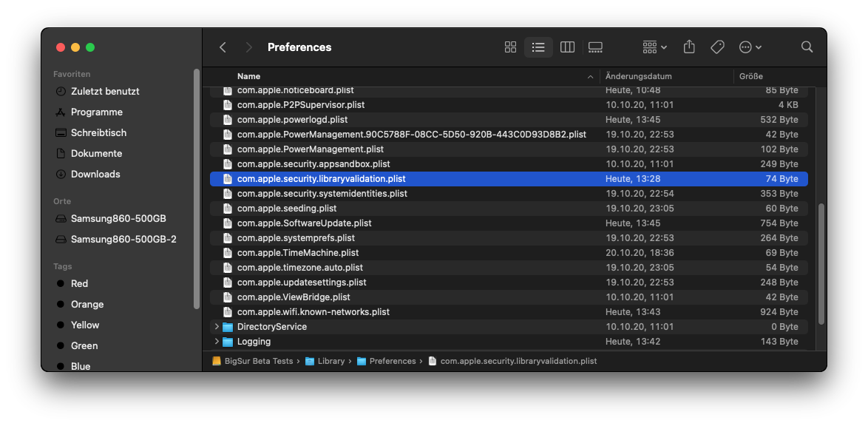
Task: Select the Red tag in sidebar
Action: point(79,284)
